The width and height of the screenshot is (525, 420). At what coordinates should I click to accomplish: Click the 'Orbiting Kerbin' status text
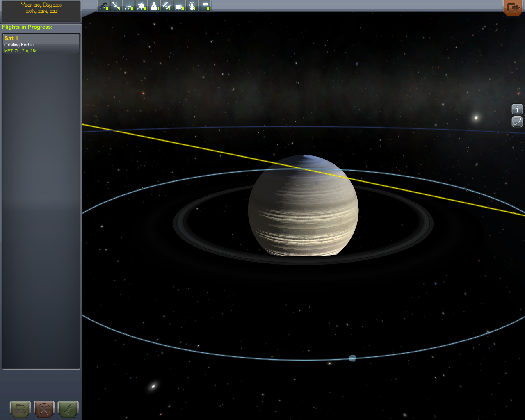pos(19,45)
